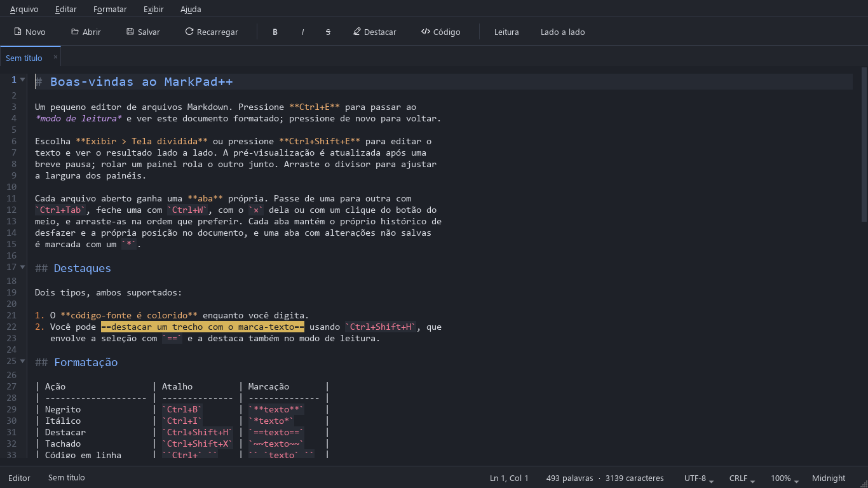Open the UTF-8 encoding dropdown
The height and width of the screenshot is (488, 868).
(x=699, y=478)
